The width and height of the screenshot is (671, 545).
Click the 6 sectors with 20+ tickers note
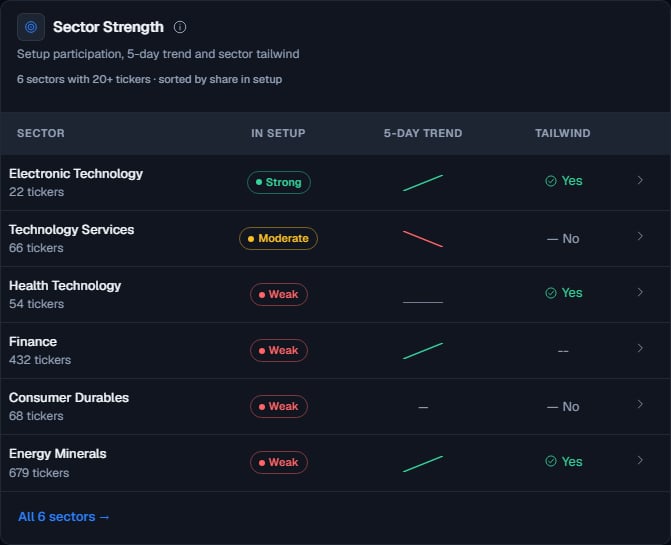pyautogui.click(x=149, y=80)
